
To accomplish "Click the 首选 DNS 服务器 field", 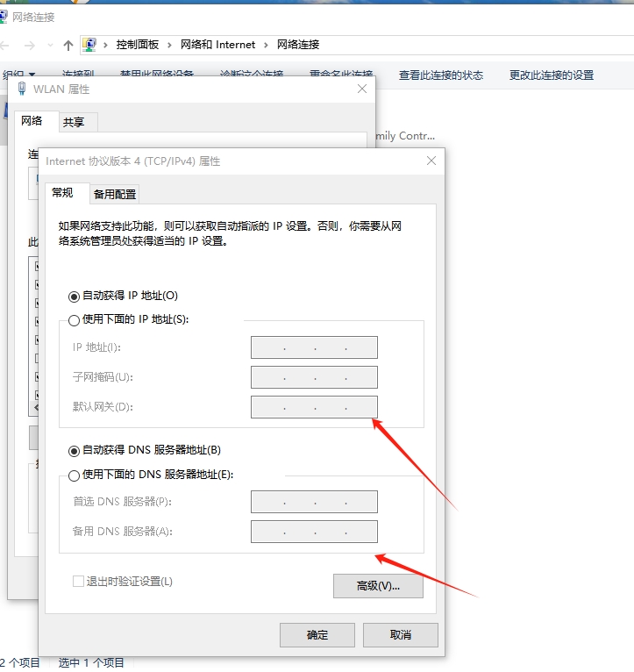I will coord(314,502).
